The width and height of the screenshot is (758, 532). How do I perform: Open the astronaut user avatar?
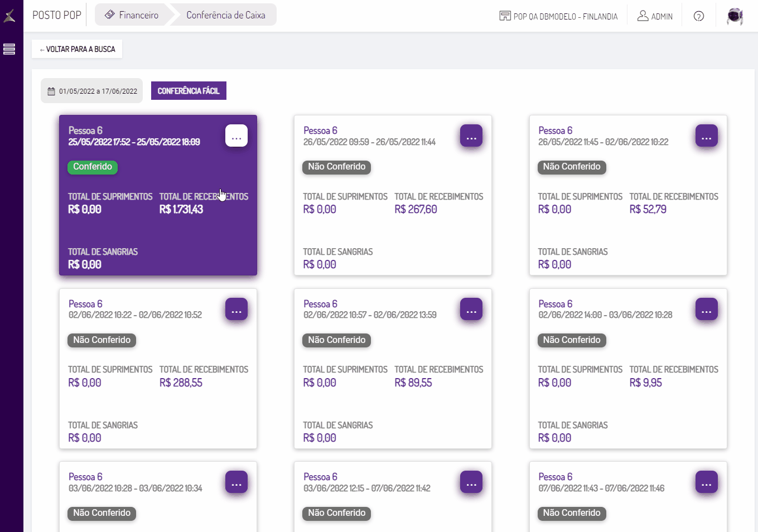[735, 16]
